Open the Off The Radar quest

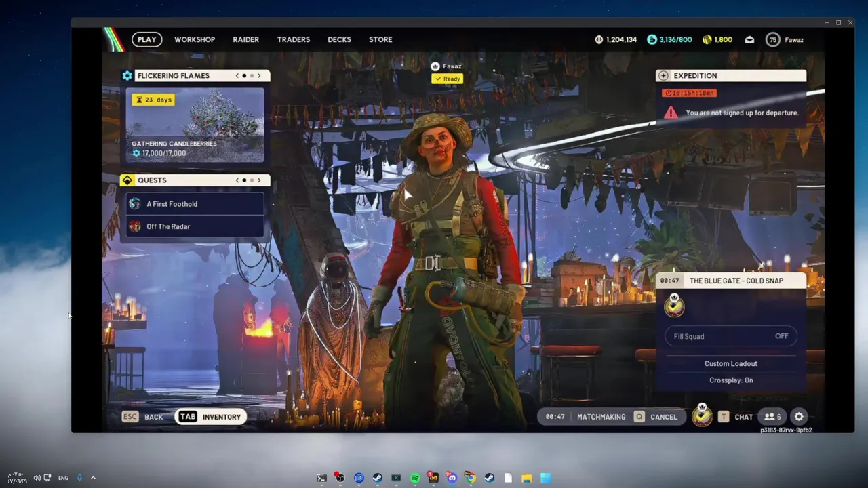195,226
